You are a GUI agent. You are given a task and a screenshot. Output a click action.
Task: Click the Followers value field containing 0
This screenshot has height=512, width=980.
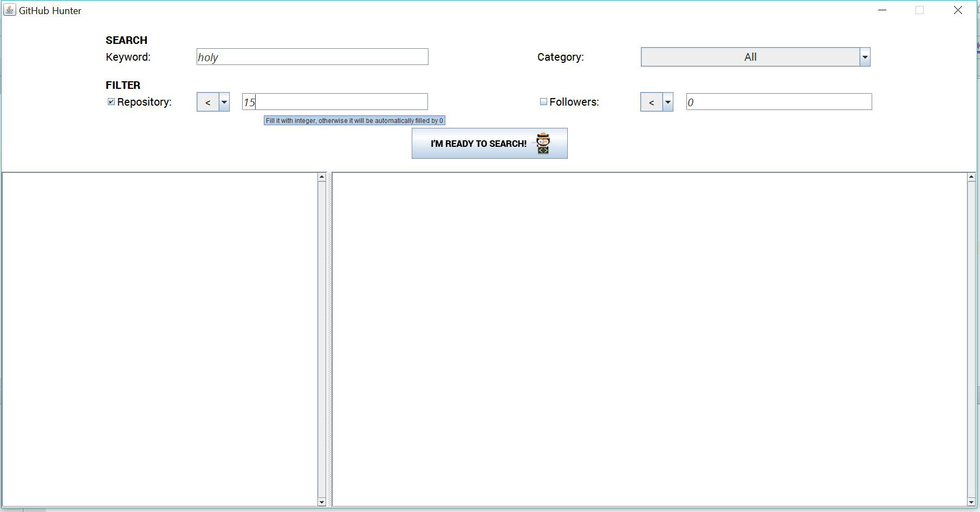[x=779, y=102]
